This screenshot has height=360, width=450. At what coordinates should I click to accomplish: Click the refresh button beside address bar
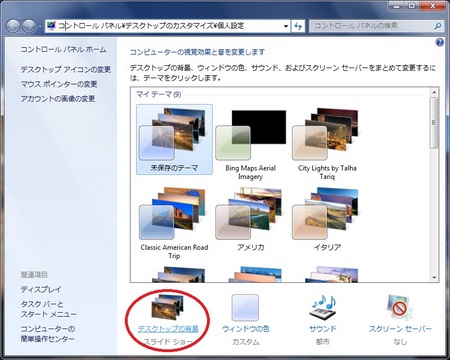[298, 26]
